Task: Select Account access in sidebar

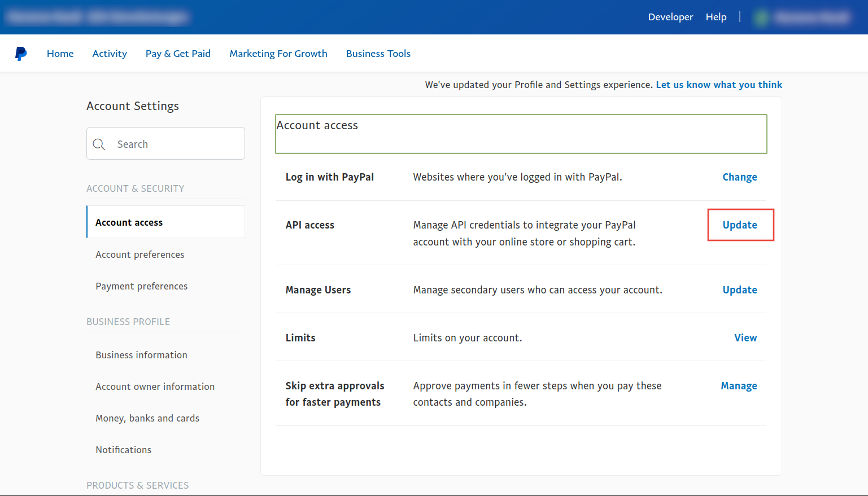Action: pos(166,222)
